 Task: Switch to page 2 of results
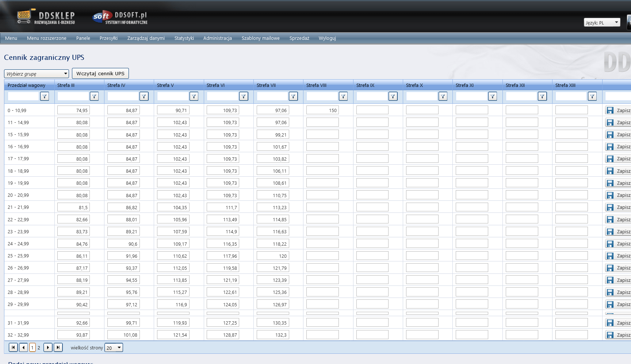click(x=39, y=348)
